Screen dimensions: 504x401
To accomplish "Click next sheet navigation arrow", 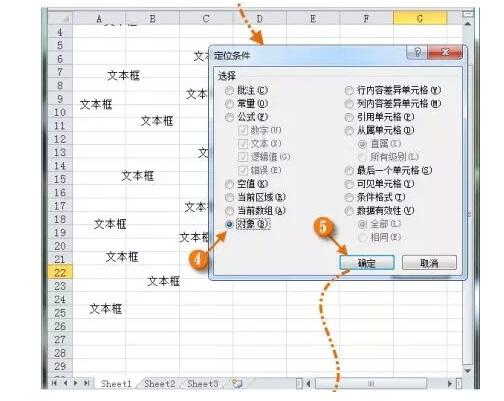I will [76, 383].
